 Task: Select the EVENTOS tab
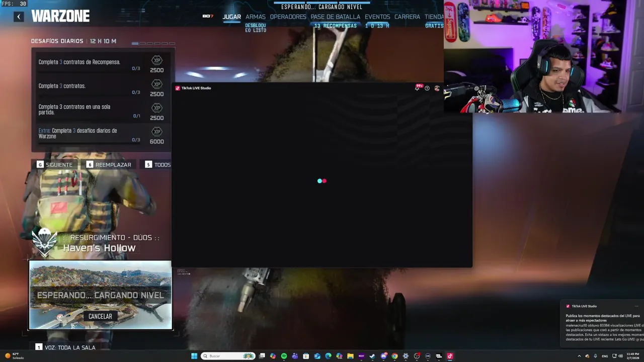point(377,17)
